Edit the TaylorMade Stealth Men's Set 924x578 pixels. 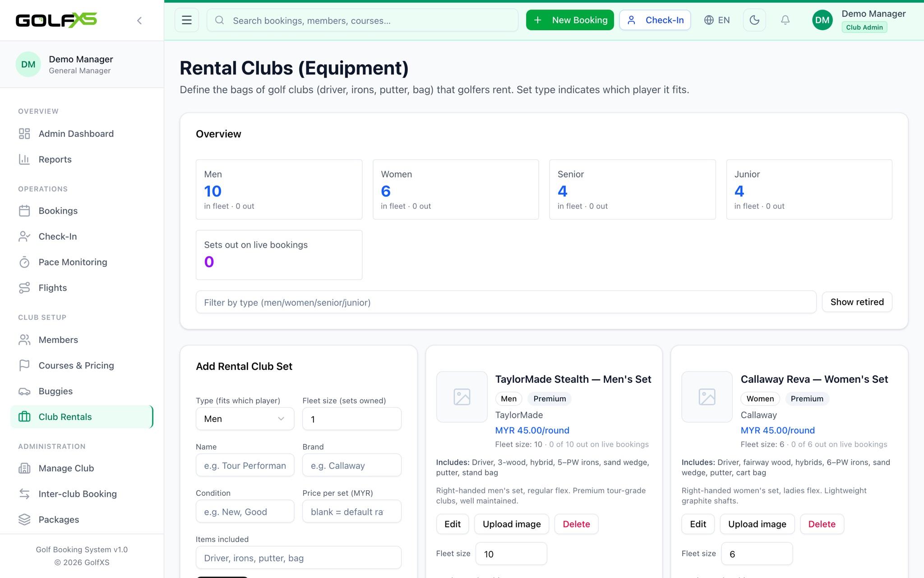point(453,524)
